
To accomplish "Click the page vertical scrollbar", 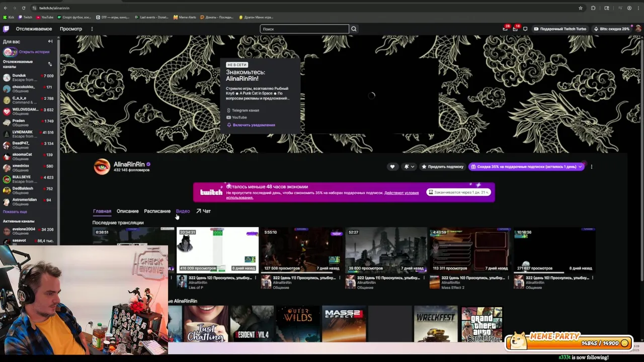I will coord(641,161).
